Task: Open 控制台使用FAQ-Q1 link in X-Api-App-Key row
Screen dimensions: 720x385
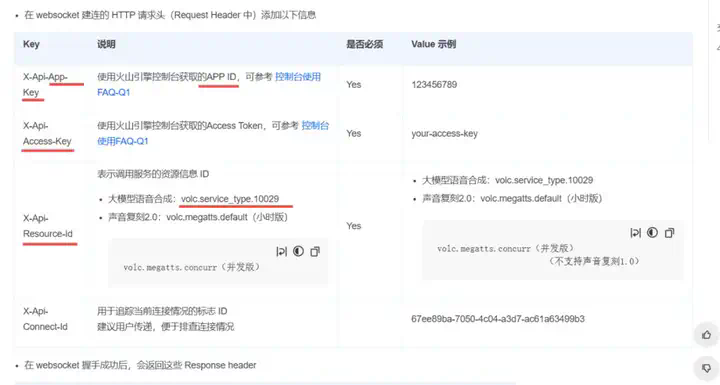Action: point(209,85)
